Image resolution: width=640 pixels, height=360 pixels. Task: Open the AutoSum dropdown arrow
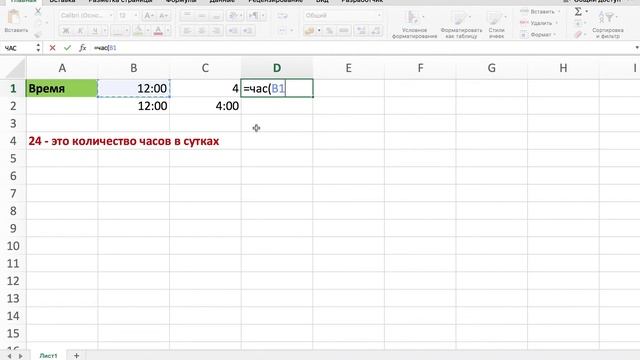pos(587,11)
